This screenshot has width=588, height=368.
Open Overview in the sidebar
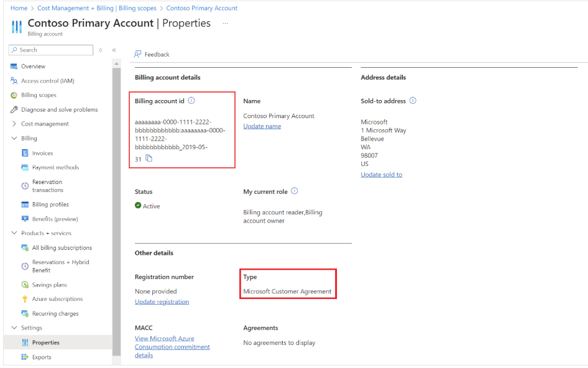tap(33, 67)
